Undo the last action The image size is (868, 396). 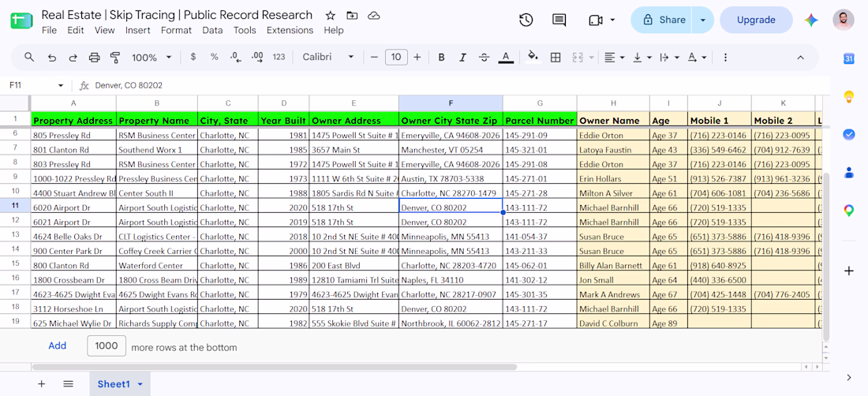coord(52,57)
